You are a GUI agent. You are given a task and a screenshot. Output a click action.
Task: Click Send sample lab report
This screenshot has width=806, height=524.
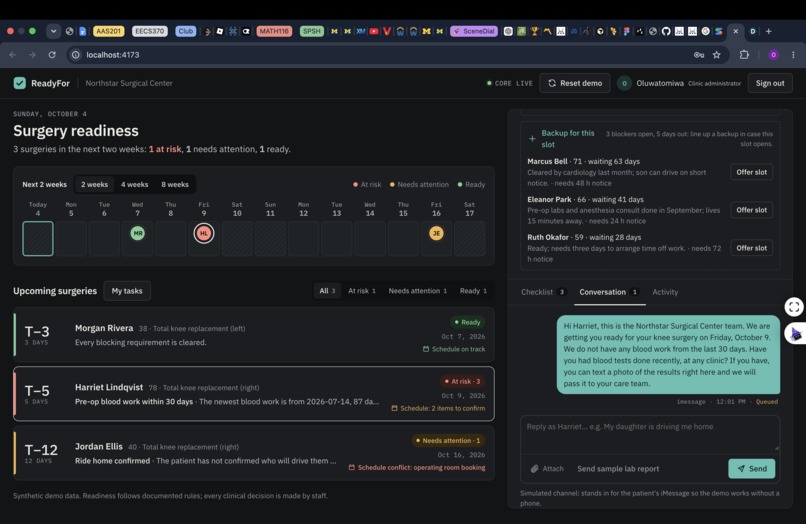[x=618, y=468]
